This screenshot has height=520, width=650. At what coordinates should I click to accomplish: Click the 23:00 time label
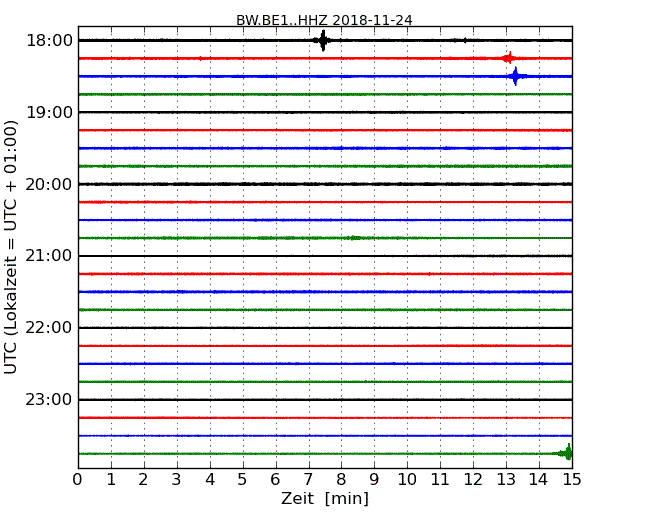point(49,400)
